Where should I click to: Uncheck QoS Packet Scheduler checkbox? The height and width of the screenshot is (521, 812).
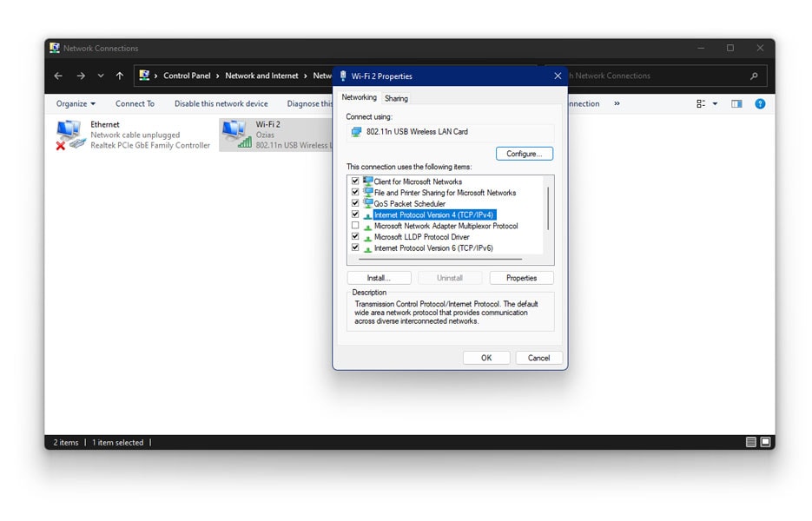point(355,203)
